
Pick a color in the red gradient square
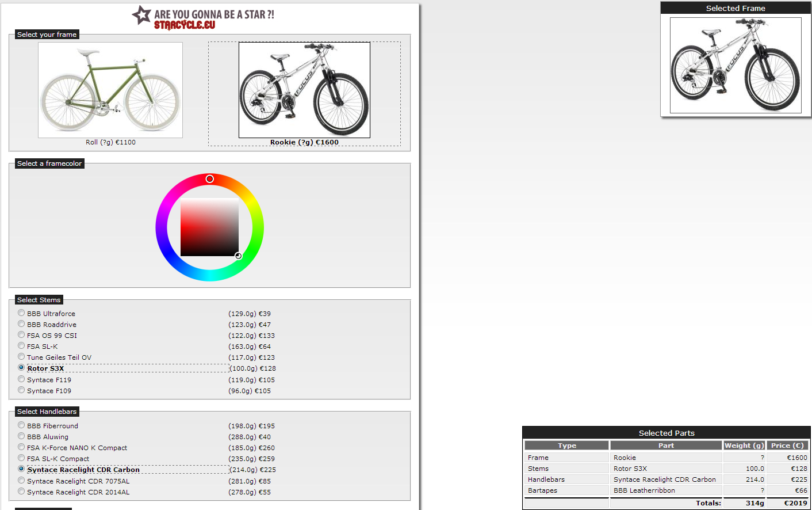click(209, 227)
